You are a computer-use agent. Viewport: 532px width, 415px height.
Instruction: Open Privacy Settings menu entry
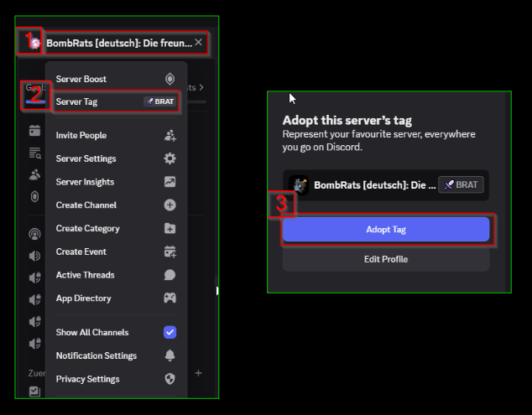pos(116,379)
